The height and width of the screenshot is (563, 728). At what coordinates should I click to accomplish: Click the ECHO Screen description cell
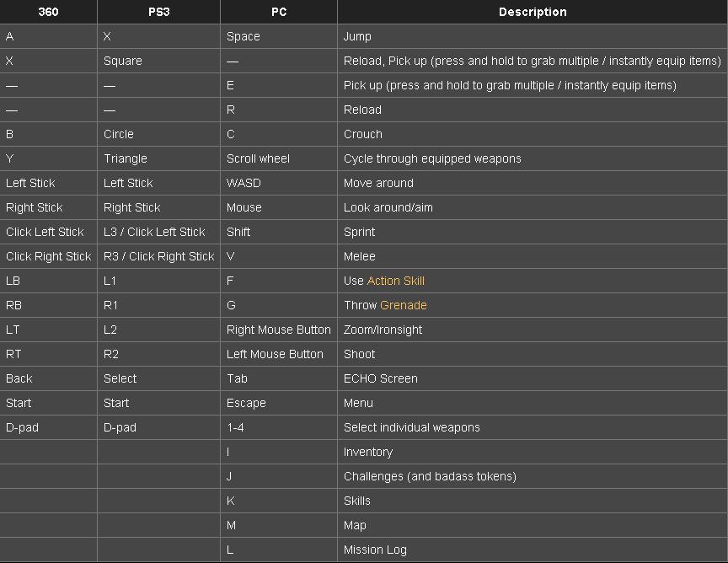click(533, 378)
